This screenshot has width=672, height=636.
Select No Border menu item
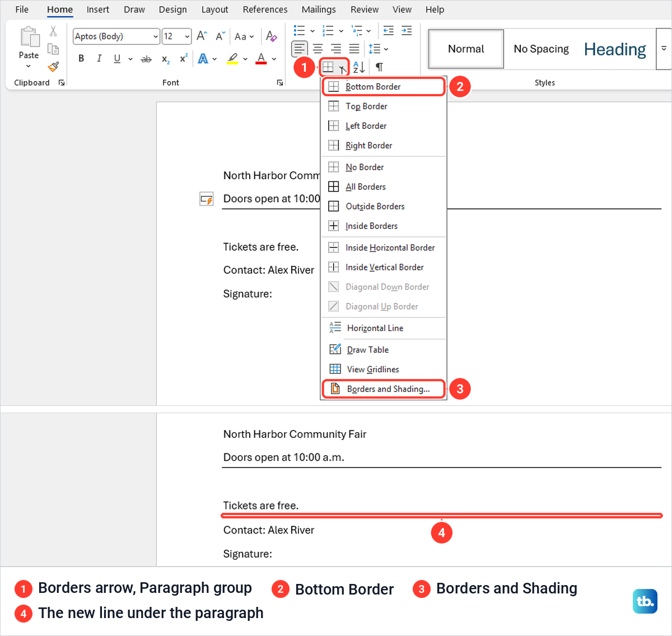(384, 167)
